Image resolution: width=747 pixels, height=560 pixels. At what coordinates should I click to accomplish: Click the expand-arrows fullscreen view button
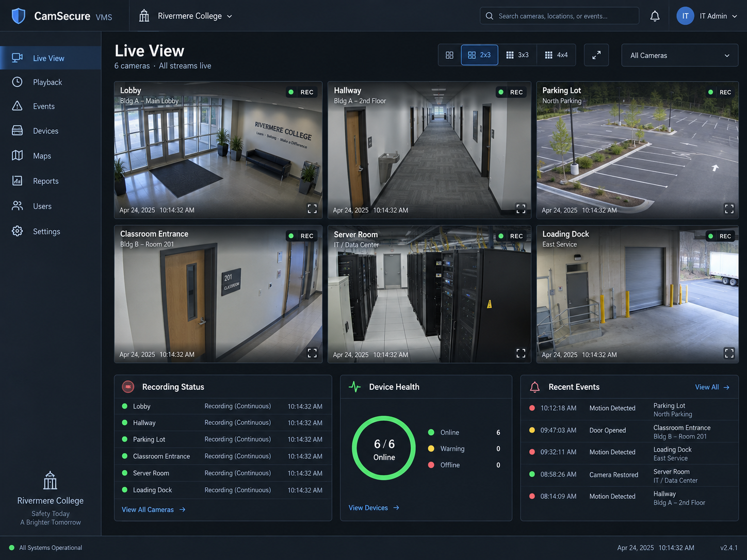596,55
